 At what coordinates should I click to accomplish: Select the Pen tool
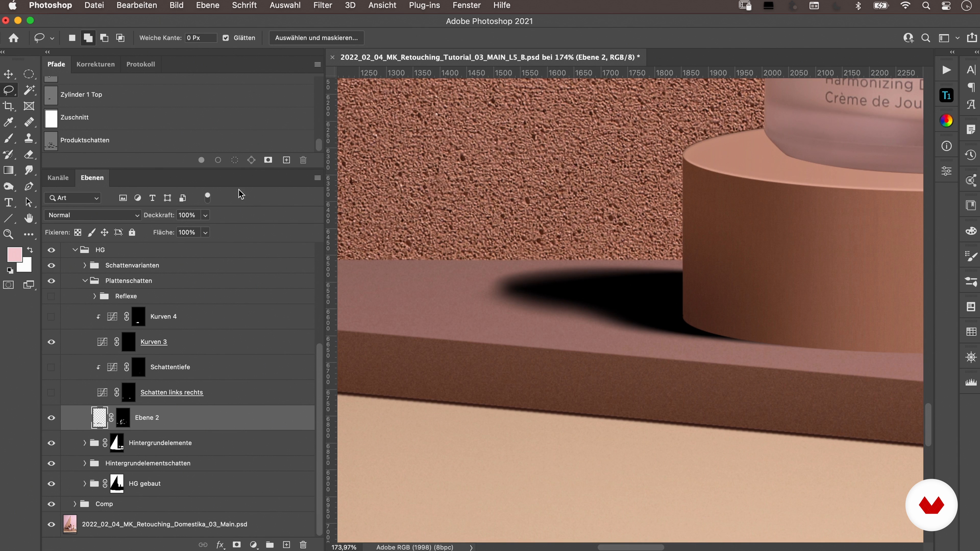coord(29,186)
